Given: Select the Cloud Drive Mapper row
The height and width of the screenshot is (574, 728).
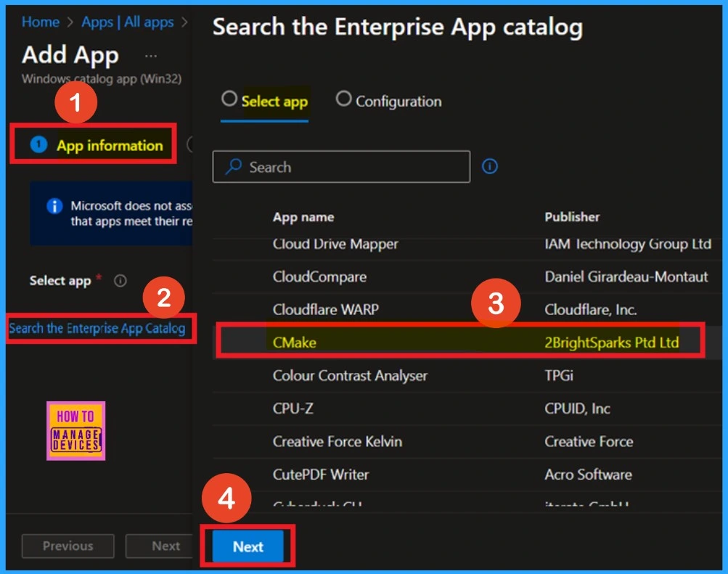Looking at the screenshot, I should 467,244.
